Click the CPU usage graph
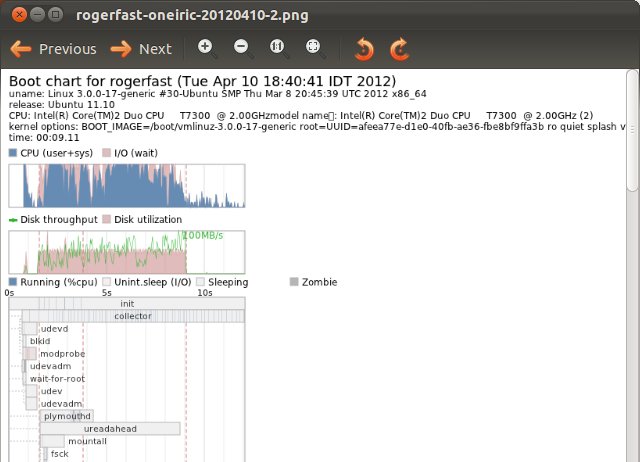This screenshot has height=462, width=640. pos(127,186)
